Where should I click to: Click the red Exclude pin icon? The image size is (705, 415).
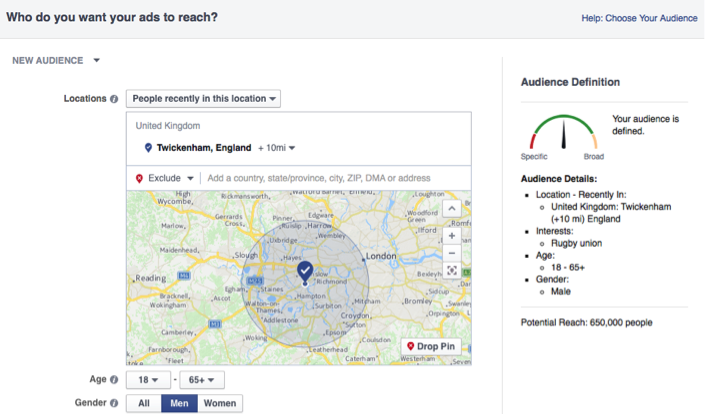pyautogui.click(x=139, y=178)
